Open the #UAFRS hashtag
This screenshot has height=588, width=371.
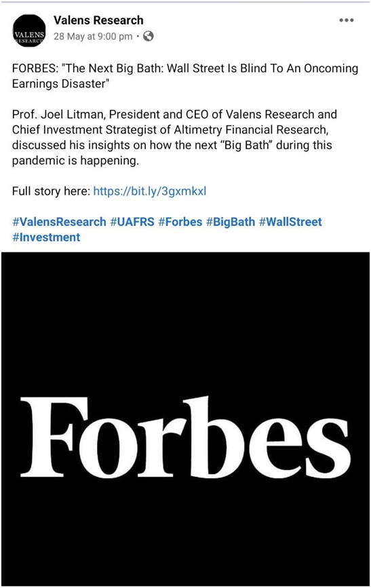click(x=132, y=222)
